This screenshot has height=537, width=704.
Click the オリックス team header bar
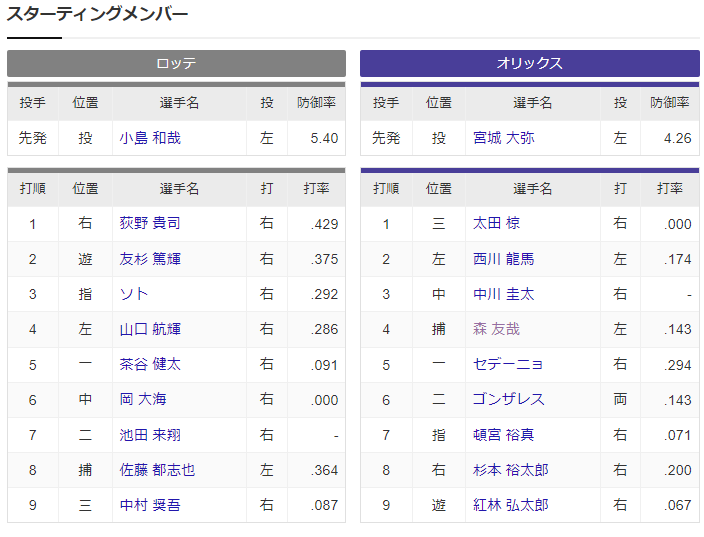click(530, 63)
